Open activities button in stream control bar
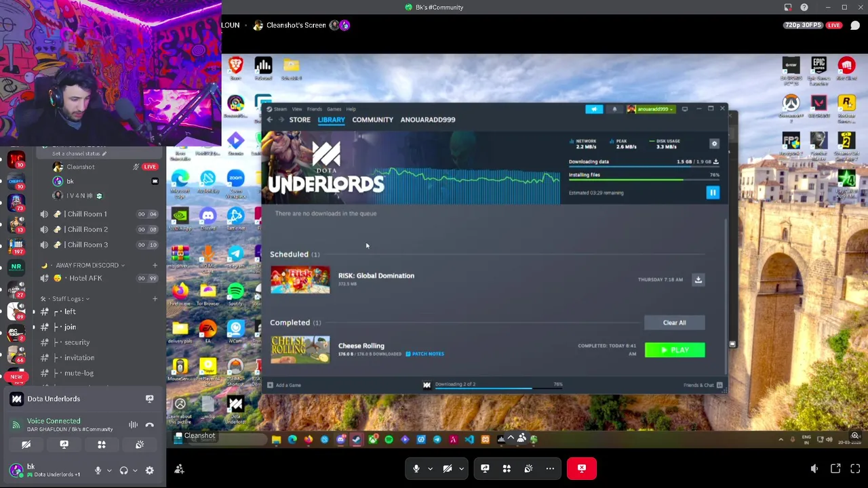 pos(507,468)
